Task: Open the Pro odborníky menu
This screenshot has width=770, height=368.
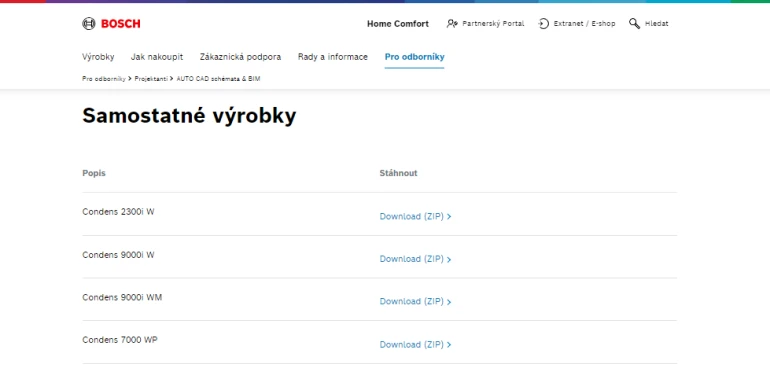Action: [414, 57]
